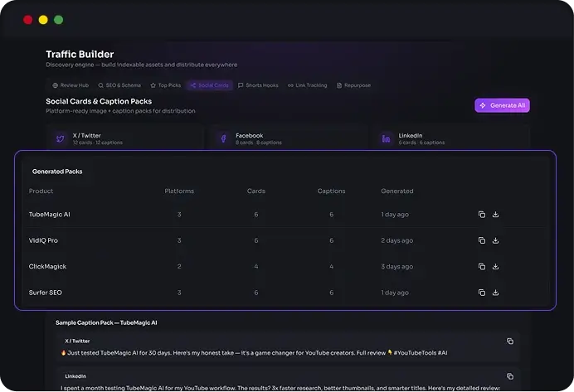Copy the LinkedIn sample caption
Viewport: 574px width, 392px height.
510,376
